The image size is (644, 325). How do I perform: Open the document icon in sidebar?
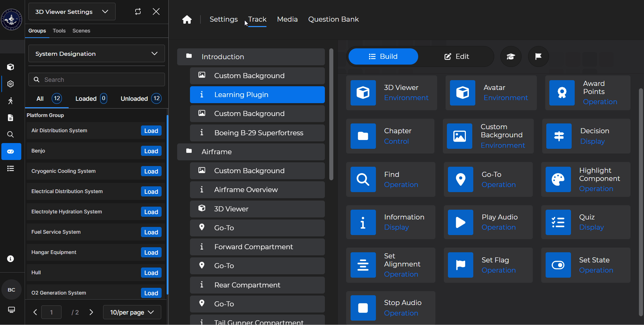[10, 118]
